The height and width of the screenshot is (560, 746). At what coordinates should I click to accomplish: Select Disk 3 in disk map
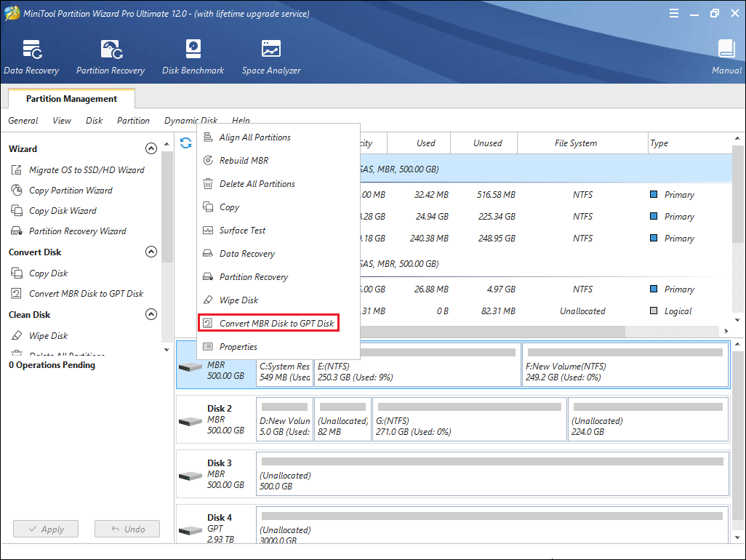coord(215,474)
